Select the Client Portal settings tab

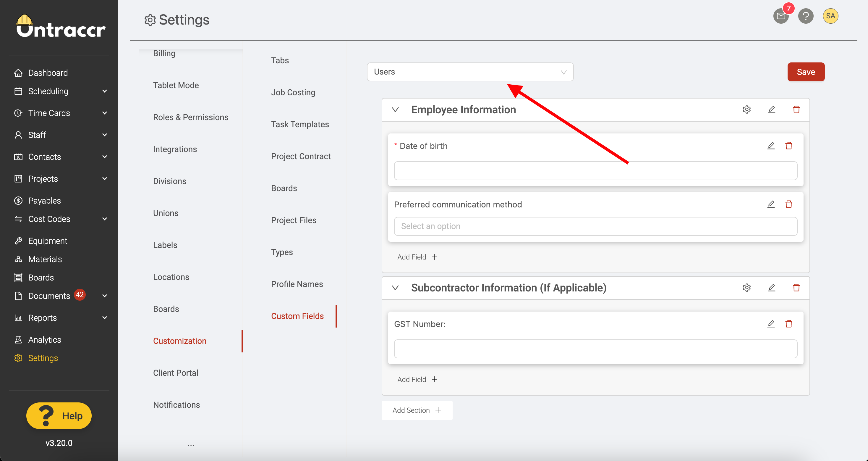pyautogui.click(x=176, y=373)
